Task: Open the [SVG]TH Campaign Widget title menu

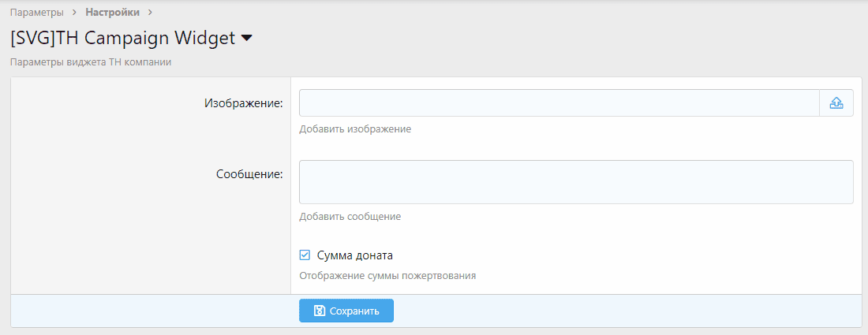Action: coord(122,38)
